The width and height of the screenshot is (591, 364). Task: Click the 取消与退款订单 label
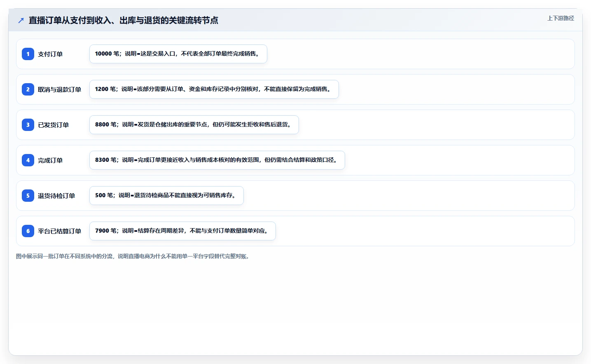[x=59, y=89]
